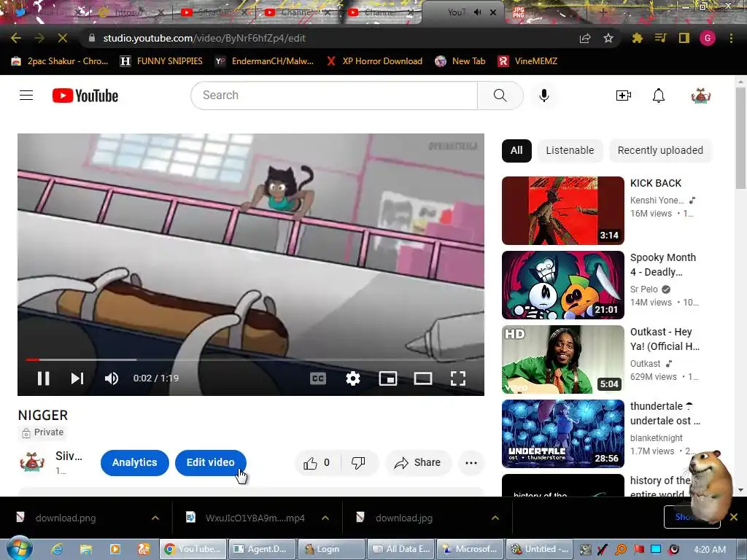Expand options for the .mp4 download
The height and width of the screenshot is (560, 747).
(x=325, y=518)
